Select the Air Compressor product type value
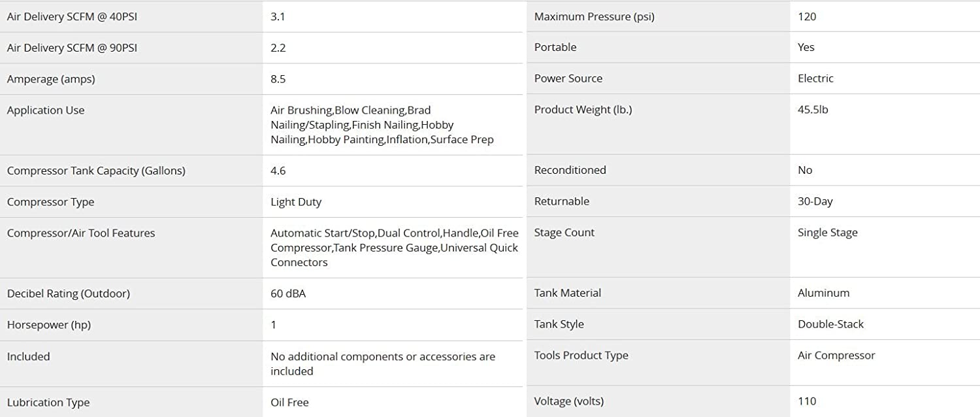980x417 pixels. pyautogui.click(x=836, y=356)
